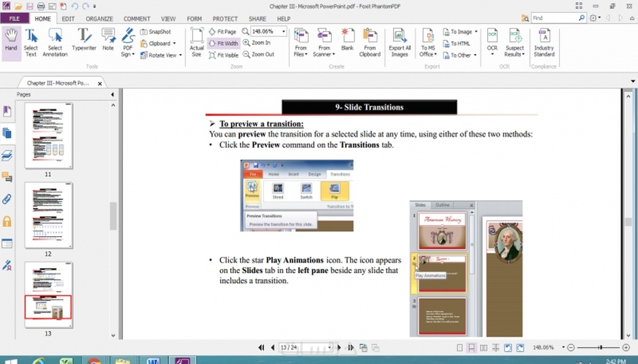Advance to the next page
638x364 pixels.
339,348
